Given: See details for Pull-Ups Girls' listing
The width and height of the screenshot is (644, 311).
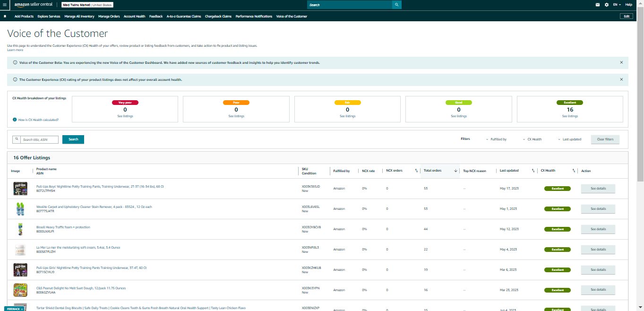Looking at the screenshot, I should (x=598, y=270).
